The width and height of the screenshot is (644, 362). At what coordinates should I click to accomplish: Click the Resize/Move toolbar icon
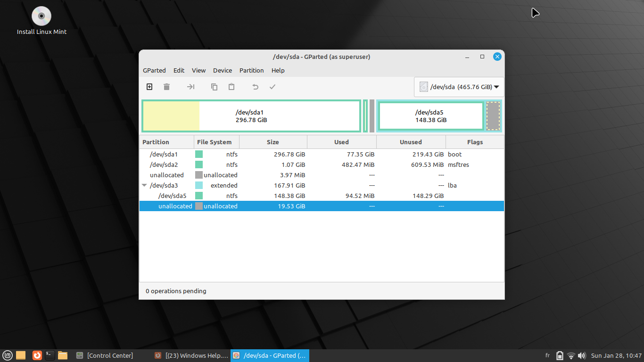[190, 87]
